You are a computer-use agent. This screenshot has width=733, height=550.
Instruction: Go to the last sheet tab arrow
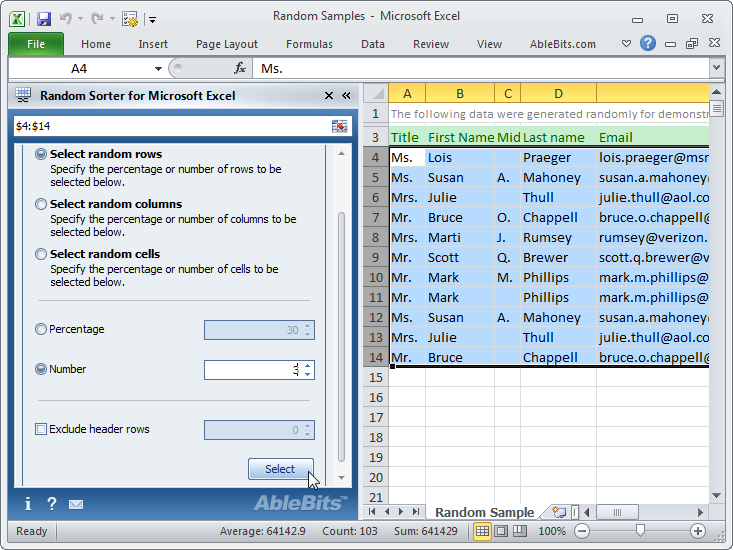point(416,512)
